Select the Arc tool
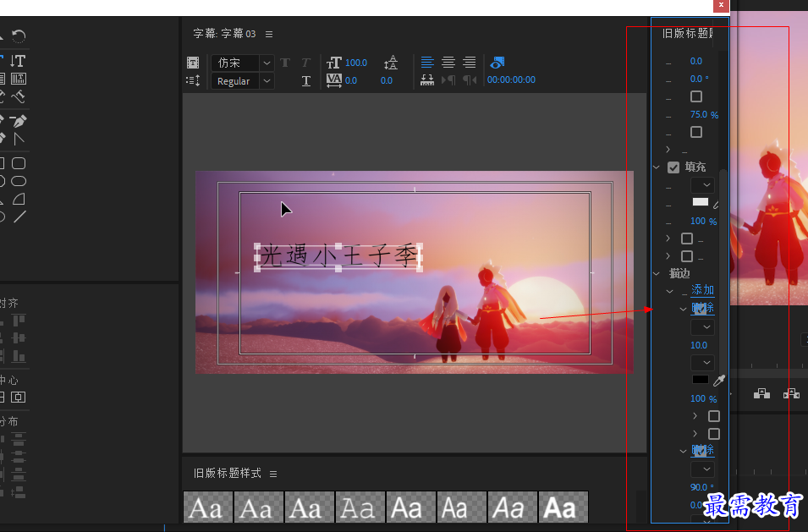Image resolution: width=808 pixels, height=532 pixels. (x=19, y=199)
